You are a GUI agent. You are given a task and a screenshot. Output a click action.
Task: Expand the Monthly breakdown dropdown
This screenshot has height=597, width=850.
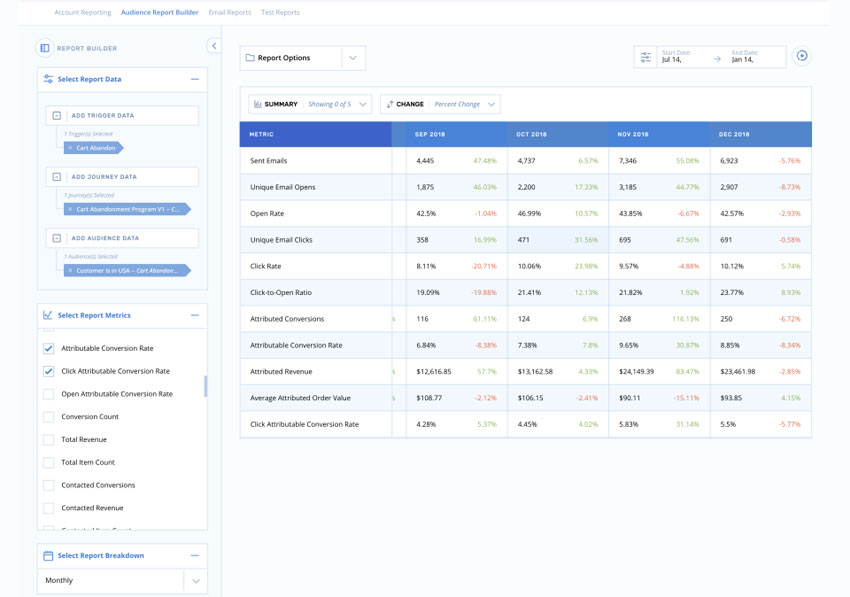click(x=195, y=581)
